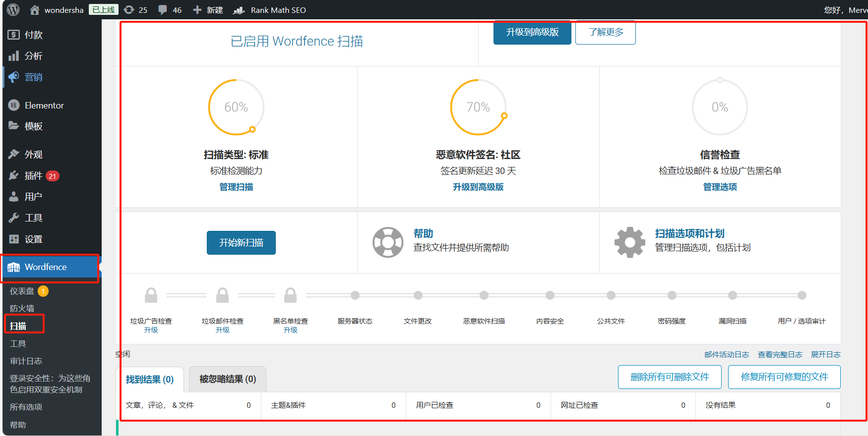Open the 管理扫描 link

236,187
